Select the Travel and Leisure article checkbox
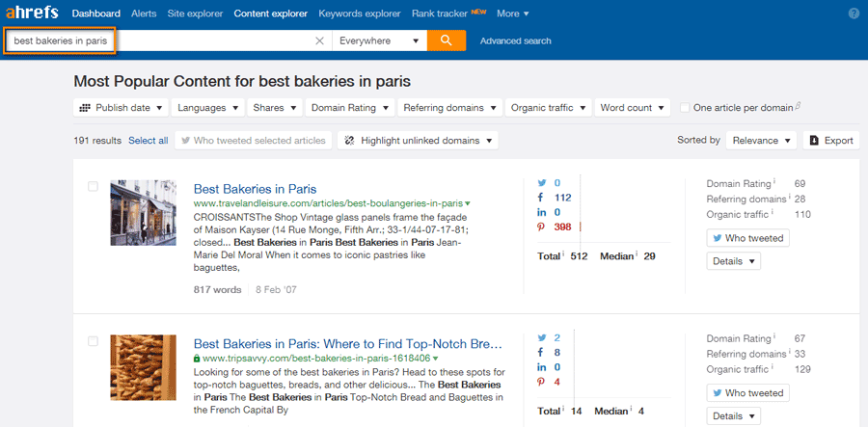Image resolution: width=868 pixels, height=427 pixels. [93, 186]
